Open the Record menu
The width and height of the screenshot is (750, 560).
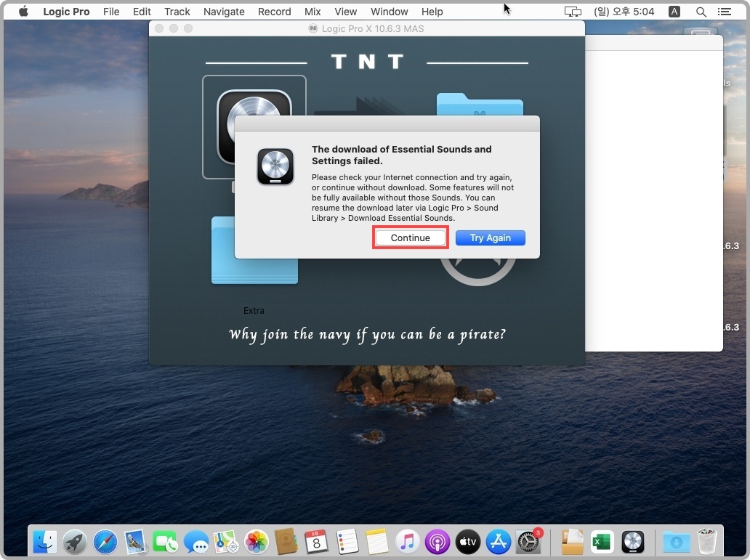tap(274, 12)
